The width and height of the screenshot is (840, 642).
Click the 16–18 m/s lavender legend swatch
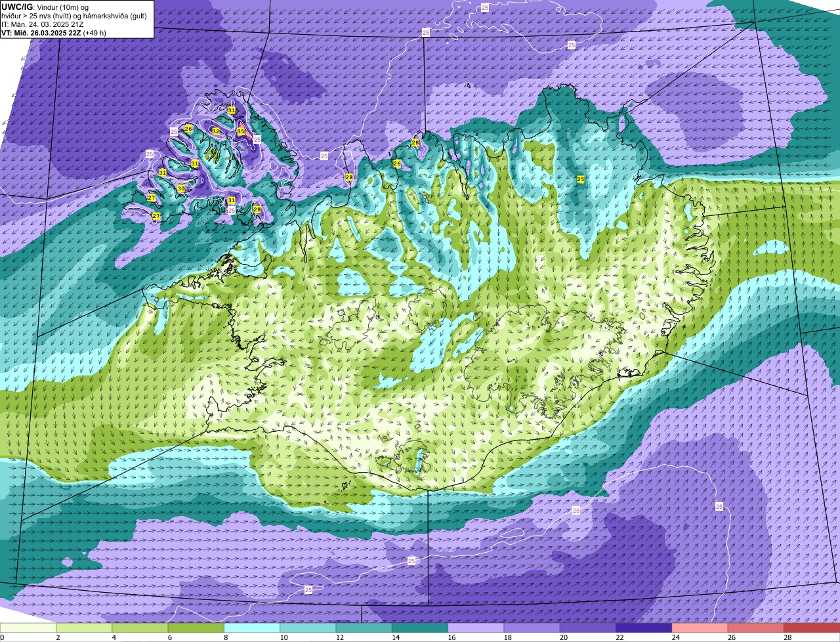tap(476, 628)
